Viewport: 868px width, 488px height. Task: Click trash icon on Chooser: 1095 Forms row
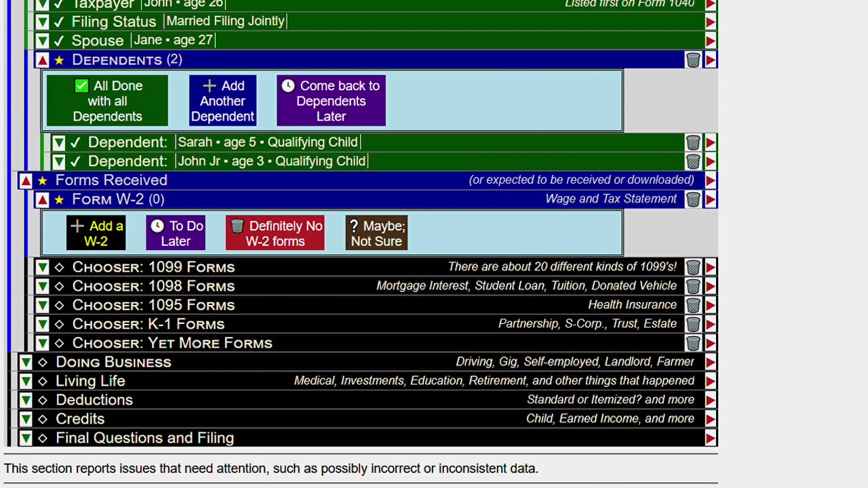[x=692, y=305]
